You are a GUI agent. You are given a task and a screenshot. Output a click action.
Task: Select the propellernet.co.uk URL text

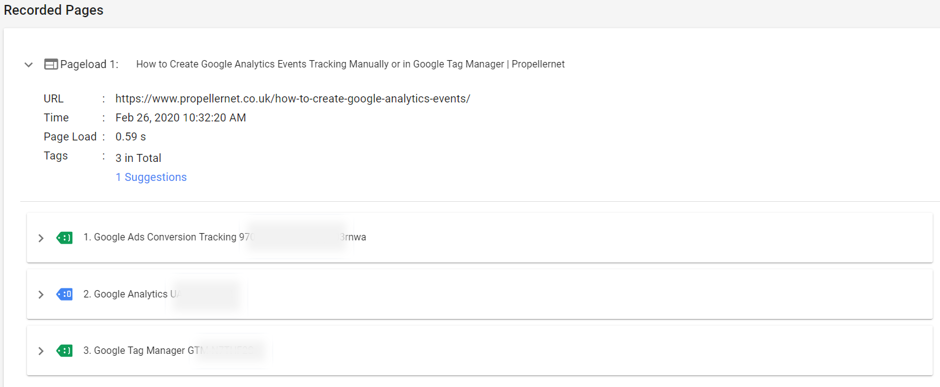pos(293,99)
